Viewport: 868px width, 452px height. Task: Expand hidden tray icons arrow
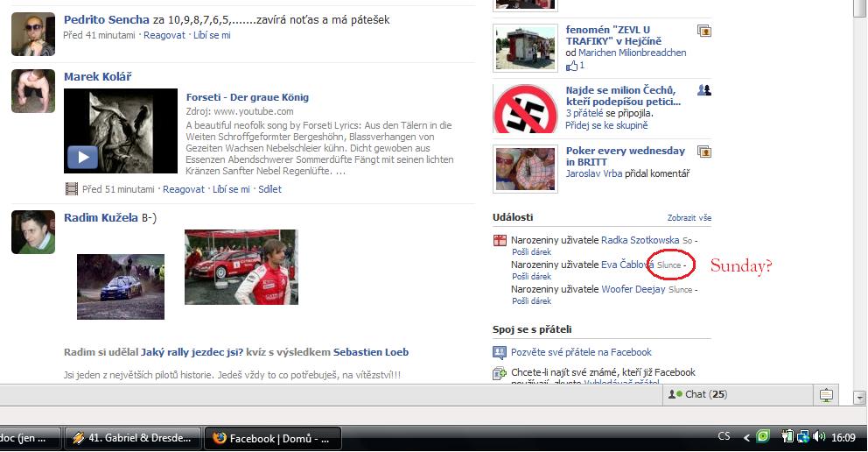(746, 438)
